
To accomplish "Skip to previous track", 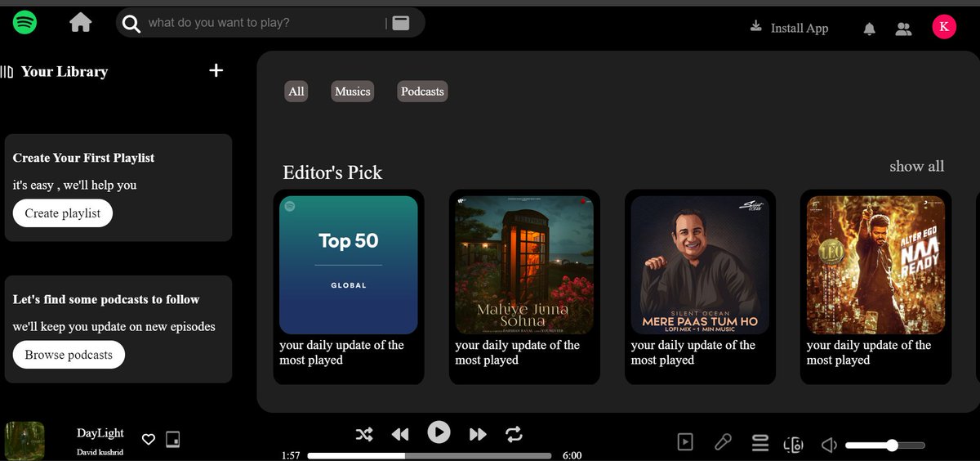I will pos(399,434).
